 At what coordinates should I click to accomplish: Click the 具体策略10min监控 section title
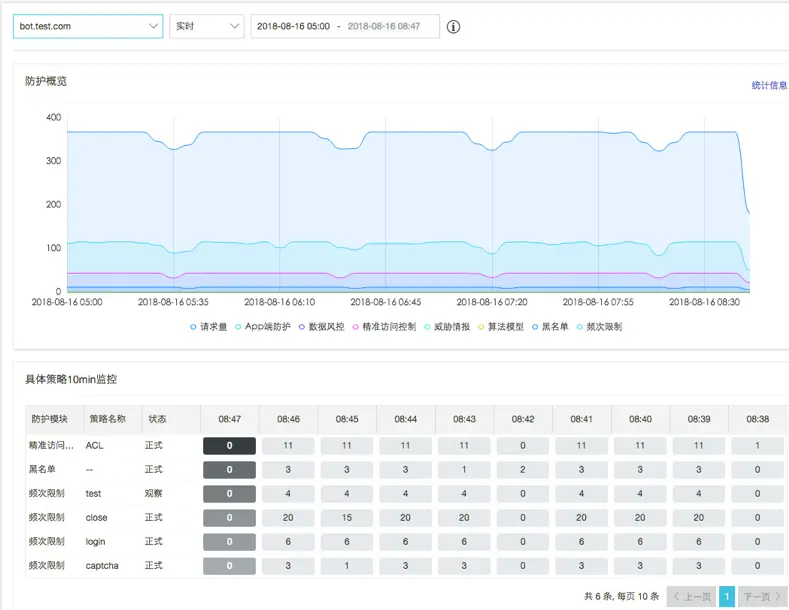point(71,379)
